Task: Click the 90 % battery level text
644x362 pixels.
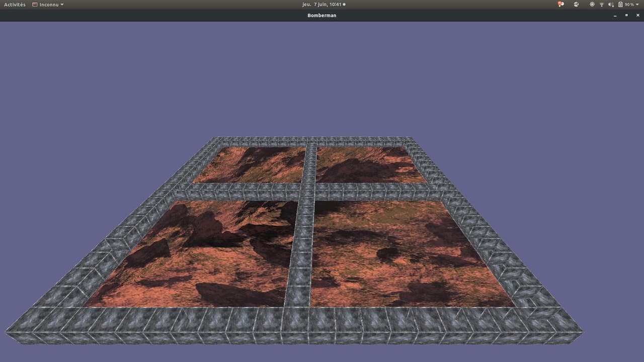Action: 629,5
